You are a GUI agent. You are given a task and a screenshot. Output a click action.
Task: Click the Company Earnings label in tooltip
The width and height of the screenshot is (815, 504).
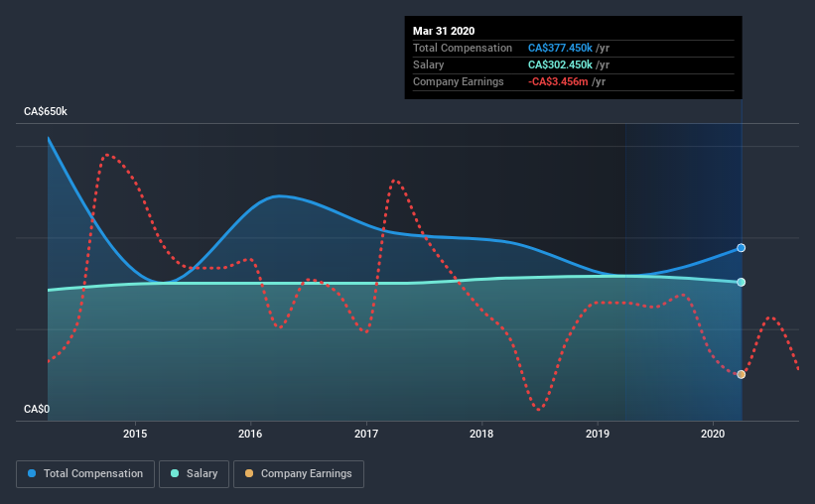pos(459,81)
